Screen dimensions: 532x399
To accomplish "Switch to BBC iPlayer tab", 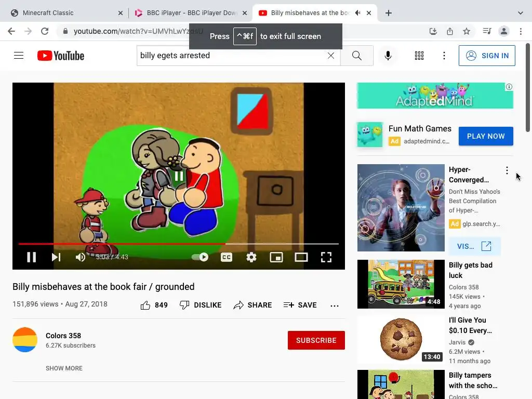I will coord(192,13).
